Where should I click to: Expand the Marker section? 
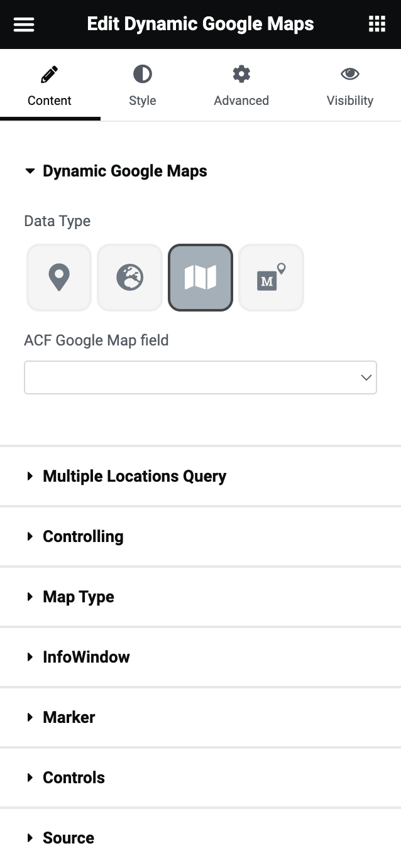click(x=69, y=717)
